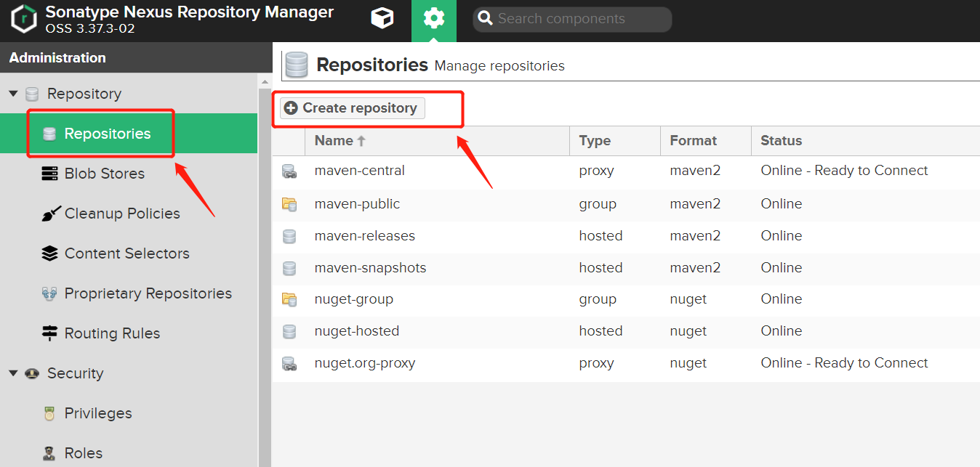Select the maven-releases repository name
980x467 pixels.
365,236
